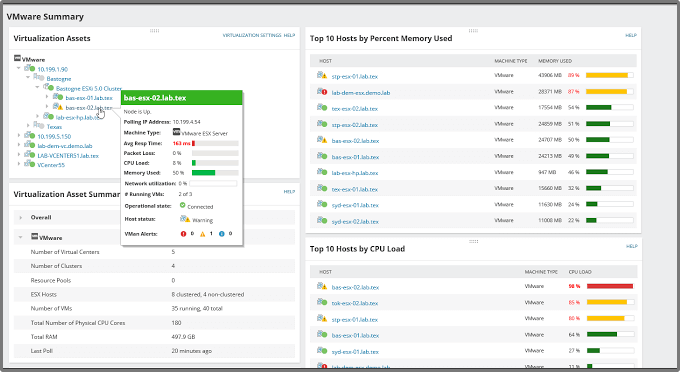
Task: Click host icon for stp-esx-01.lab.tex in memory list
Action: coord(322,75)
